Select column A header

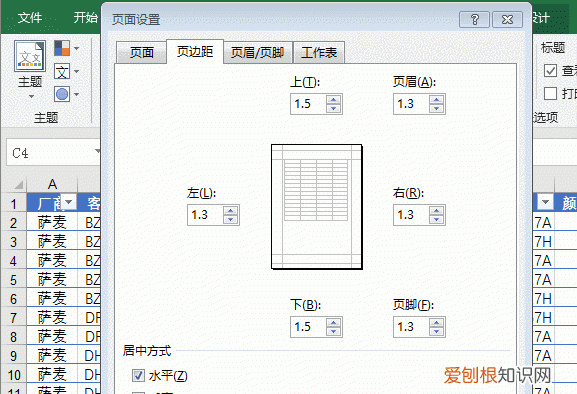(x=52, y=184)
